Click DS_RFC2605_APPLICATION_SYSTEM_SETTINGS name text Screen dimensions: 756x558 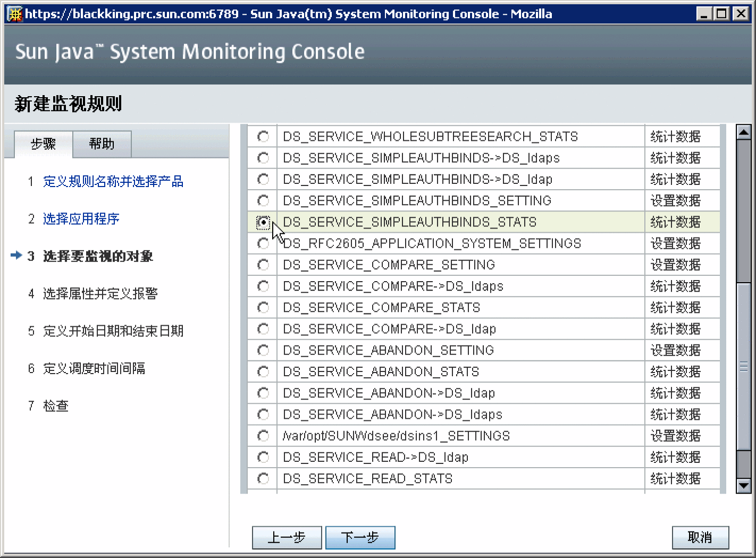432,243
